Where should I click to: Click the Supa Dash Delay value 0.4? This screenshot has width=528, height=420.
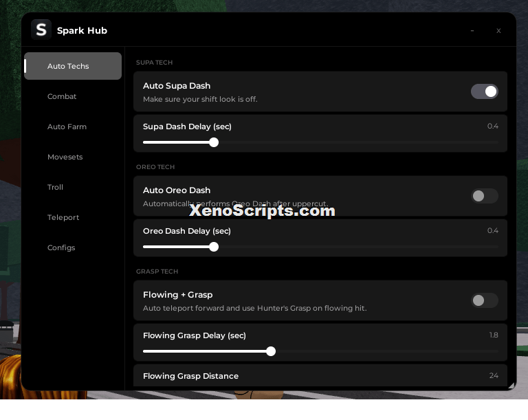(x=493, y=126)
